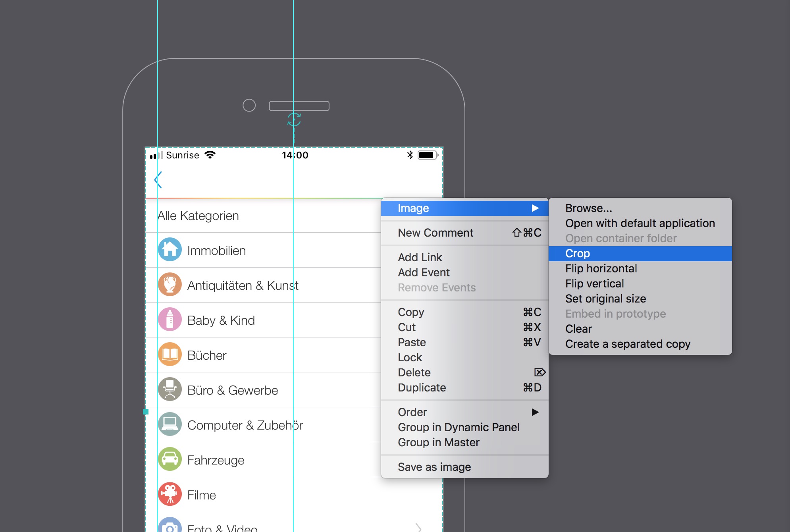This screenshot has height=532, width=790.
Task: Expand the Image submenu
Action: pos(464,208)
